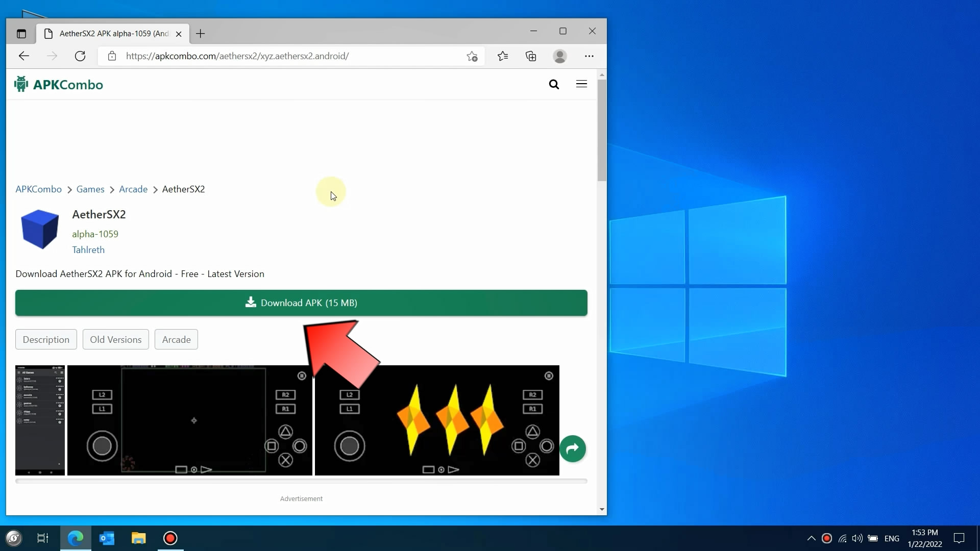Open the browser profile avatar
The width and height of the screenshot is (980, 551).
560,56
